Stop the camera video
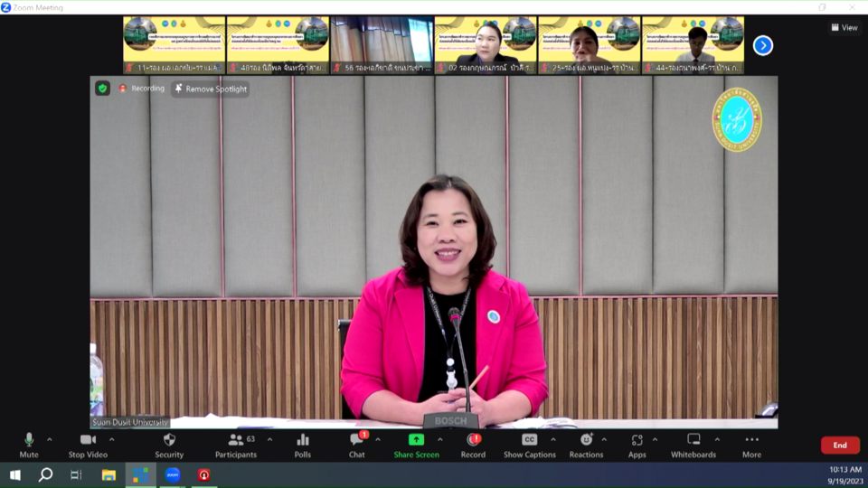 point(88,445)
